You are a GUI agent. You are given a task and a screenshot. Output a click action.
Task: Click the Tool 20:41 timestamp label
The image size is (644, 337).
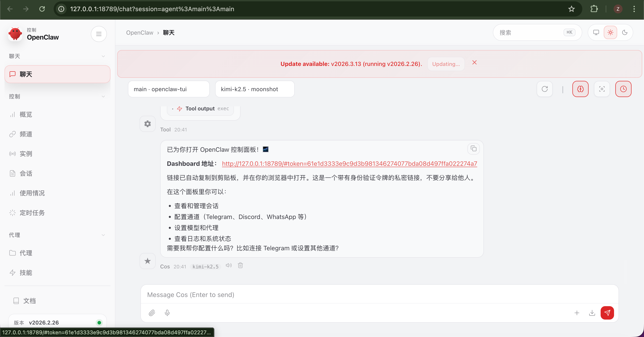pos(180,130)
